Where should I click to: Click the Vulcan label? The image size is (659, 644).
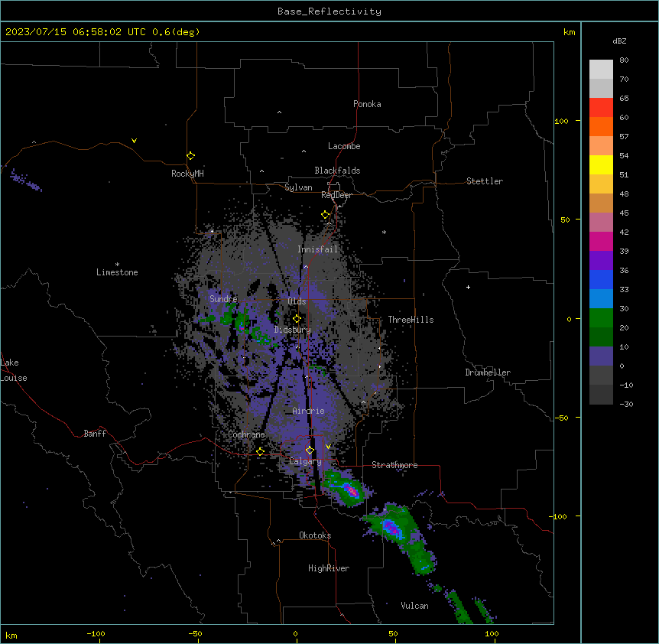[415, 606]
